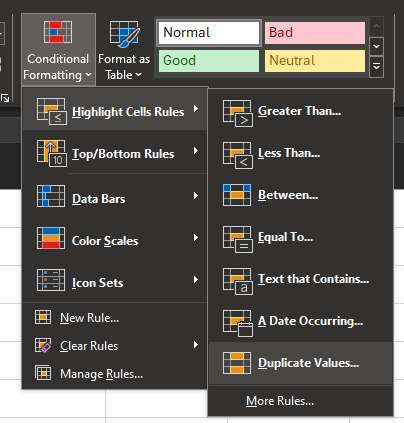Choose Less Than... text
The image size is (404, 423).
point(289,153)
